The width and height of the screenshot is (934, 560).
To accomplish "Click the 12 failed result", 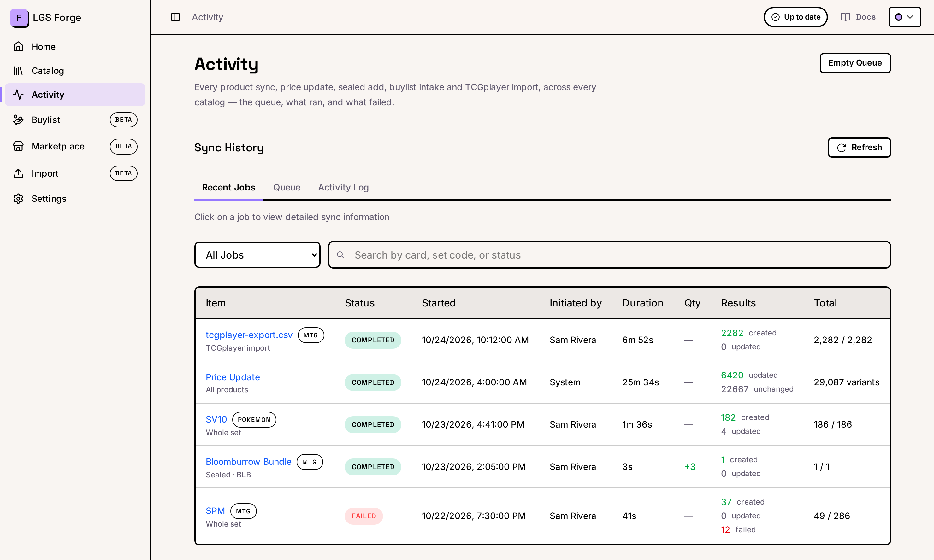I will (738, 530).
